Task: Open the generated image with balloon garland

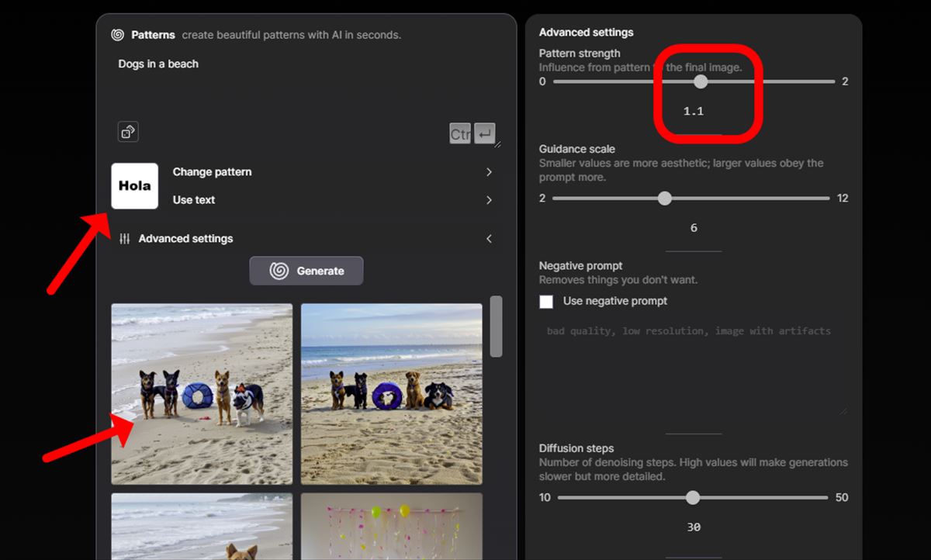Action: 392,526
